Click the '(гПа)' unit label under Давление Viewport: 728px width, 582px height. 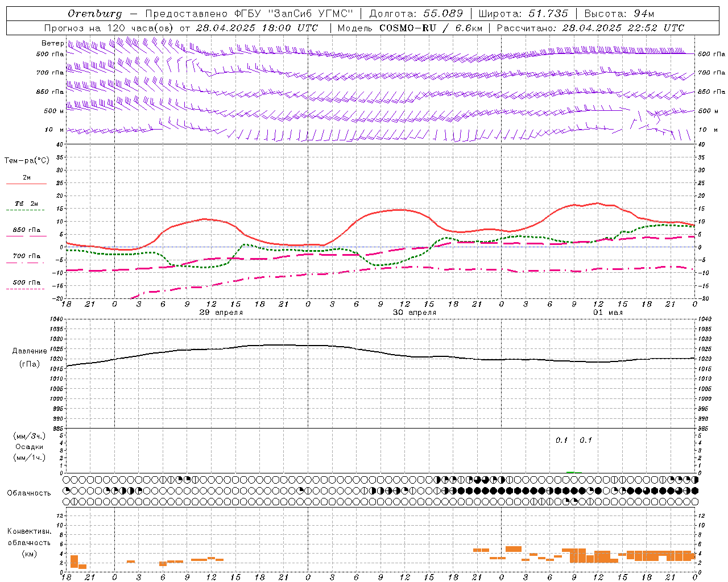pyautogui.click(x=29, y=364)
